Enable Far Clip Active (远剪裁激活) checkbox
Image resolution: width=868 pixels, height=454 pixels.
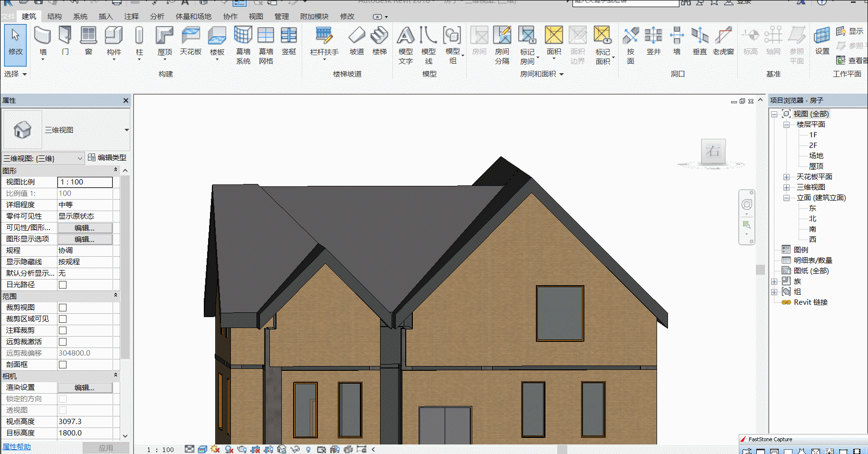coord(63,342)
